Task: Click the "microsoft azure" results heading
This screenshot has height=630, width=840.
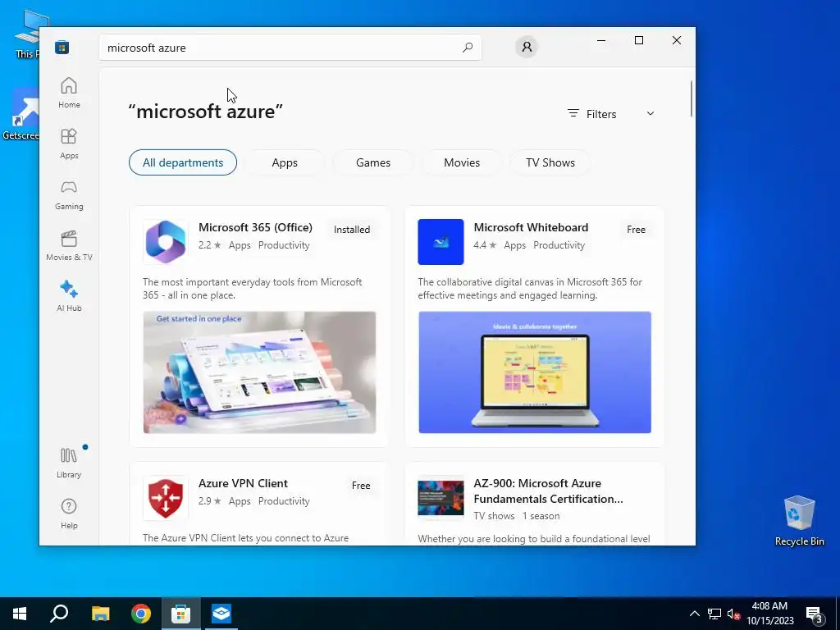Action: point(205,112)
